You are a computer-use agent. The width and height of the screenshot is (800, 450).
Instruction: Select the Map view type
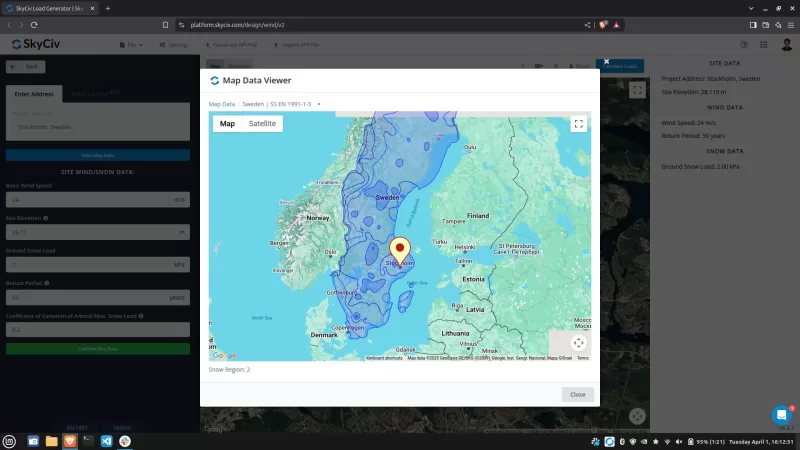(x=227, y=124)
